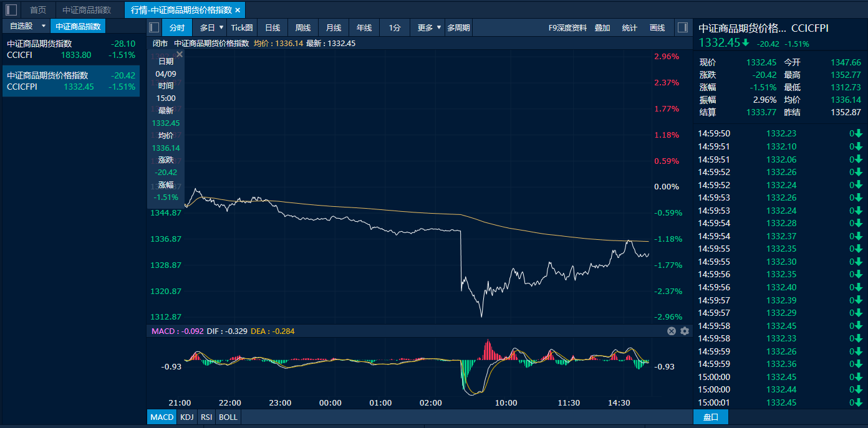Select the BOLL indicator tab

[x=228, y=417]
